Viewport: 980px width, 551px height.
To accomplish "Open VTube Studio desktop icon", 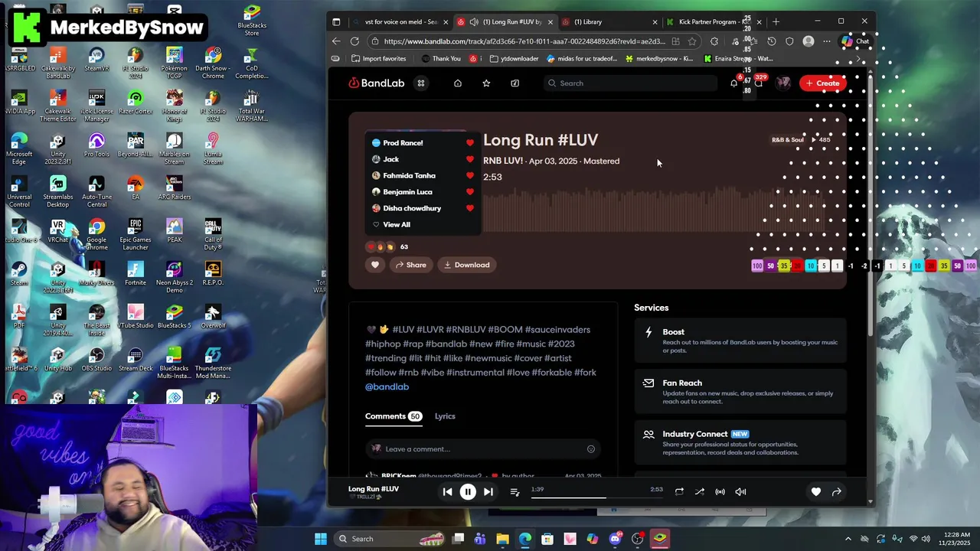I will [x=136, y=316].
